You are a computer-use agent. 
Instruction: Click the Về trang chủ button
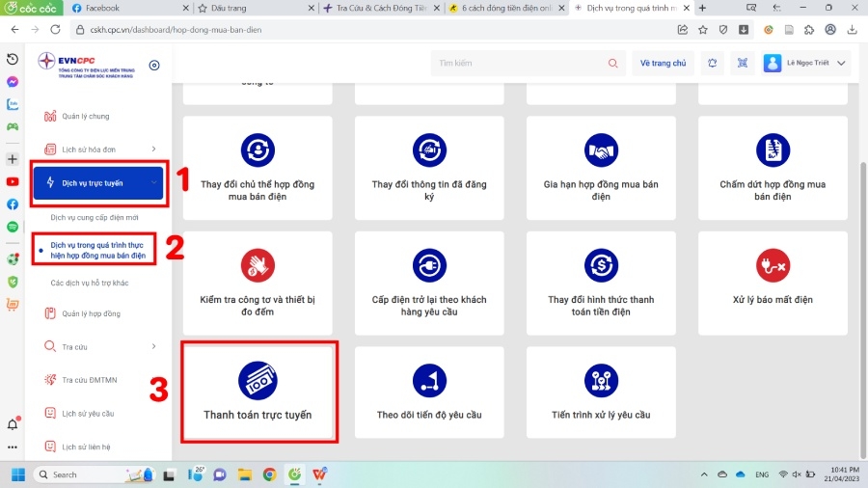click(663, 63)
